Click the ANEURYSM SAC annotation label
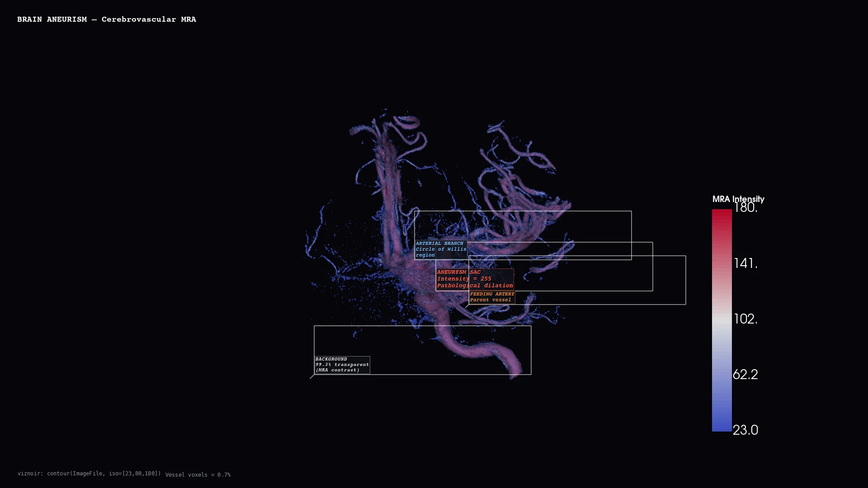The height and width of the screenshot is (488, 868). [x=474, y=279]
